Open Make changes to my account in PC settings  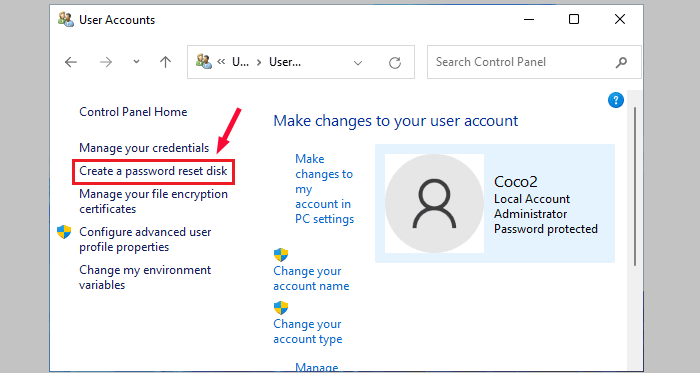[325, 189]
